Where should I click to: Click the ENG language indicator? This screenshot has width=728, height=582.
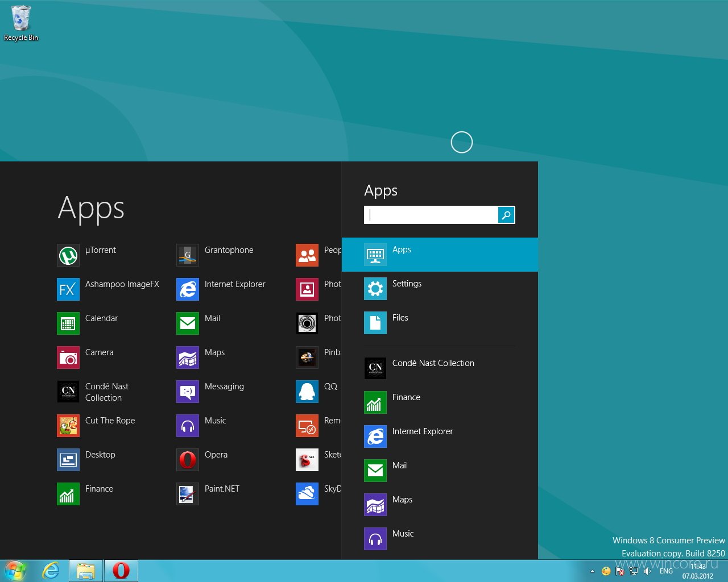click(x=666, y=571)
